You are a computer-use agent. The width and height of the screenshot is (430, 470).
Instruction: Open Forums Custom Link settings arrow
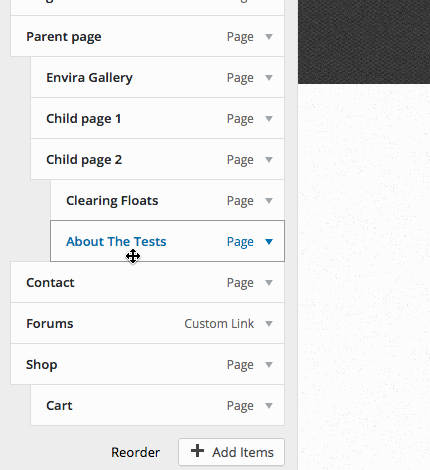pos(269,323)
